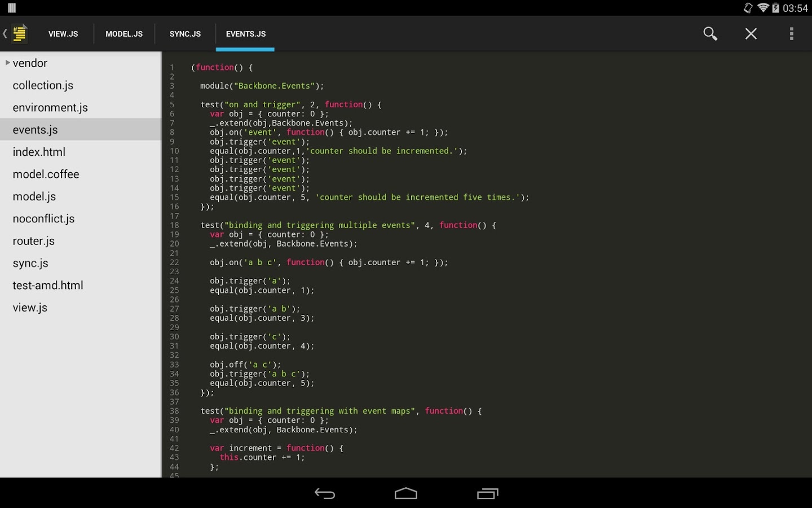812x508 pixels.
Task: Select the highlighted events.js file entry
Action: pos(35,129)
